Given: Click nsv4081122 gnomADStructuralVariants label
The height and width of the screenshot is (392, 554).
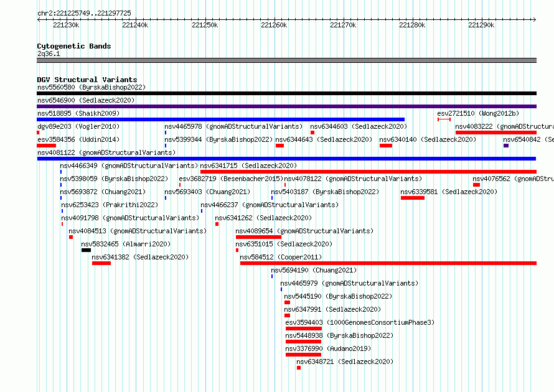Looking at the screenshot, I should click(x=106, y=152).
